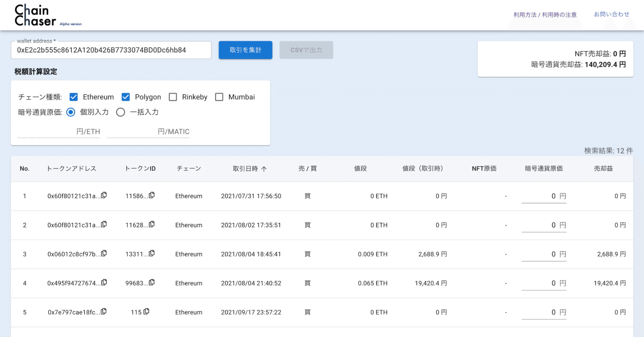
Task: Copy the token address in row 1
Action: 104,195
